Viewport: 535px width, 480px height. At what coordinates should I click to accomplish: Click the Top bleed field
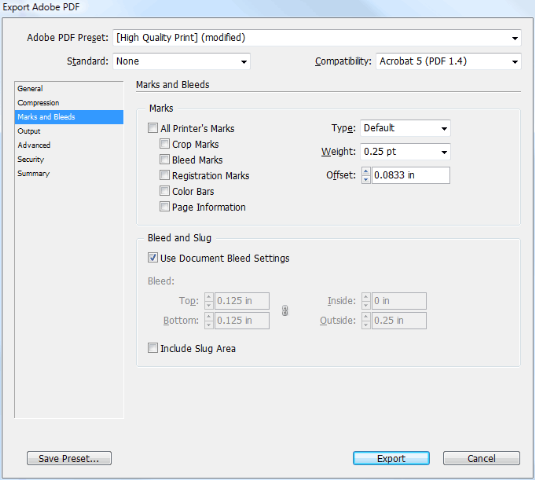[242, 301]
